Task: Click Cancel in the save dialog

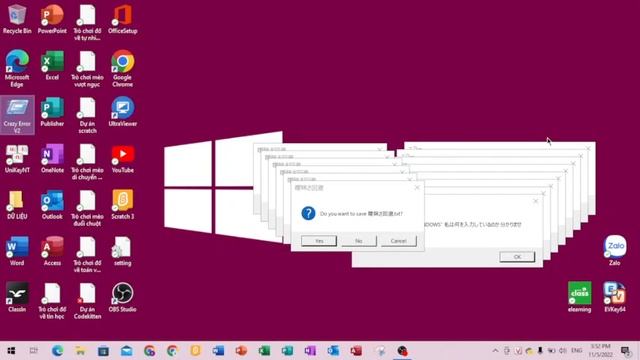Action: click(398, 241)
